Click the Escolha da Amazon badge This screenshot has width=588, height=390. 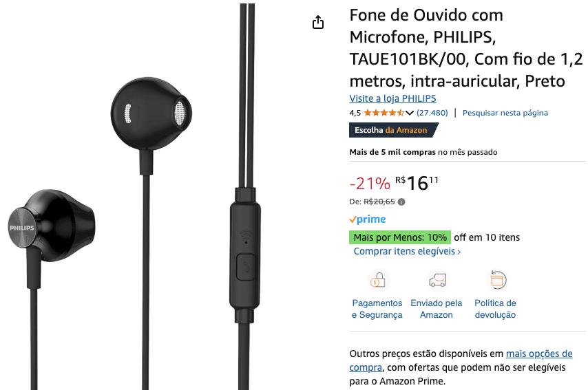tap(392, 130)
